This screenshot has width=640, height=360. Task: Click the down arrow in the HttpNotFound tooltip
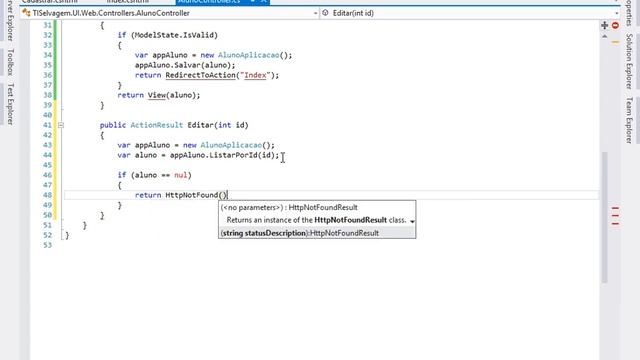(x=412, y=221)
